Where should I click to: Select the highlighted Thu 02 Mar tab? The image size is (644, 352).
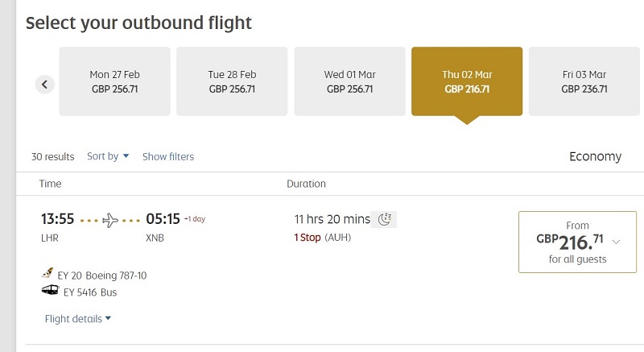tap(467, 81)
